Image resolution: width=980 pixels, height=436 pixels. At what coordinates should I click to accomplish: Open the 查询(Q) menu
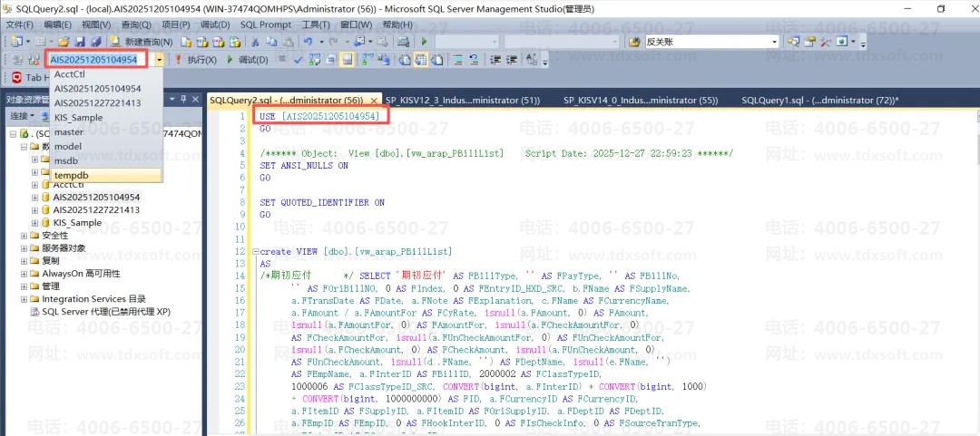coord(135,24)
